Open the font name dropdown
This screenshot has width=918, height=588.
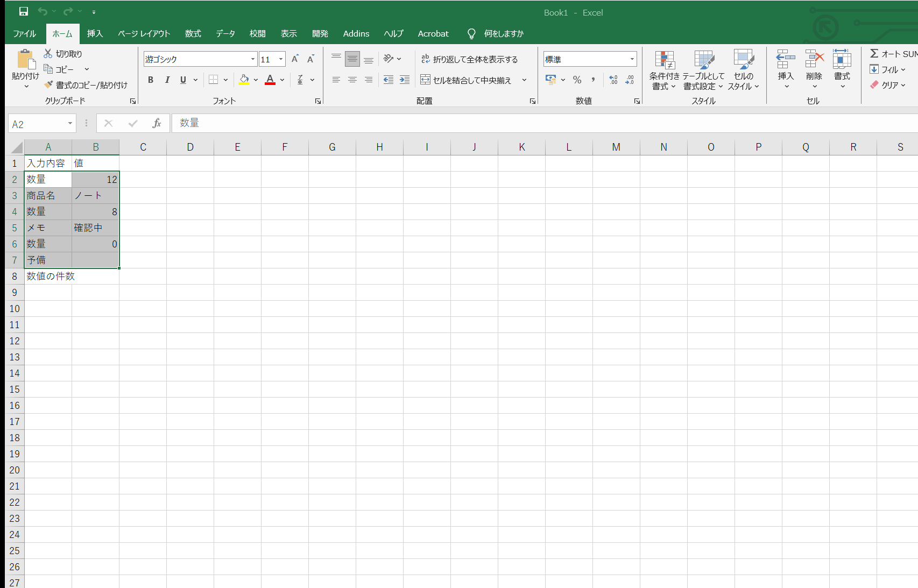pos(253,59)
